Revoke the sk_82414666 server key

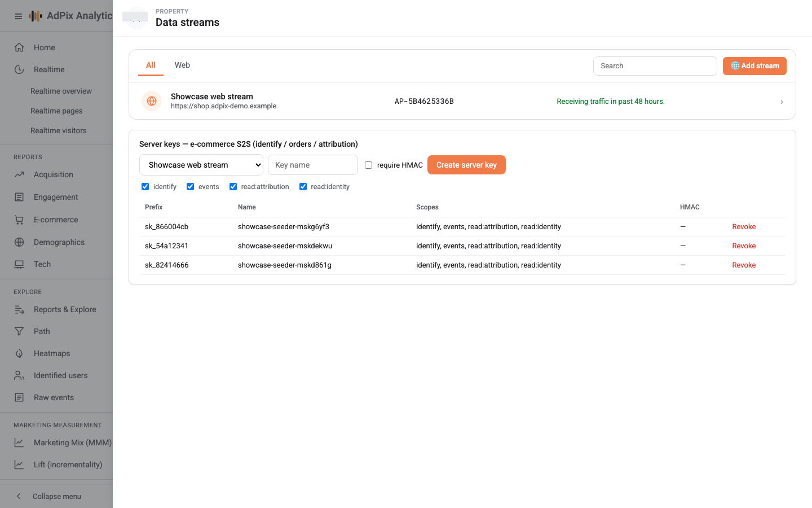[x=744, y=265]
